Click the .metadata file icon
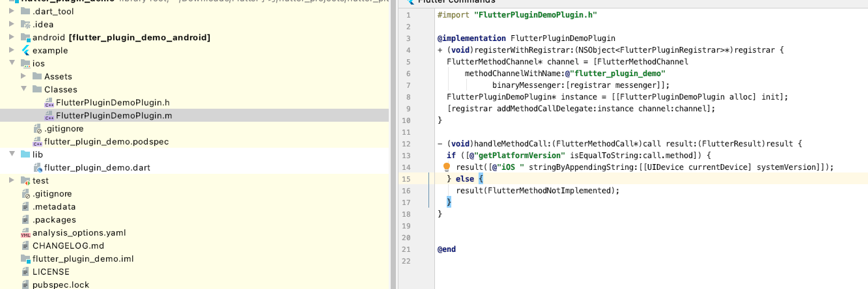868x289 pixels. pyautogui.click(x=26, y=206)
